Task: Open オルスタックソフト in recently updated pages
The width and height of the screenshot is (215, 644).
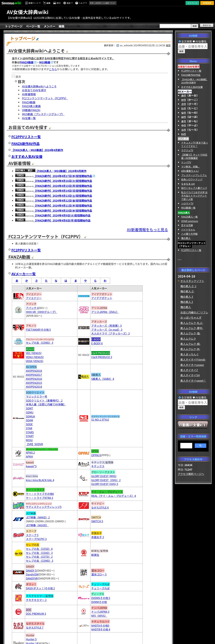Action: (x=192, y=281)
